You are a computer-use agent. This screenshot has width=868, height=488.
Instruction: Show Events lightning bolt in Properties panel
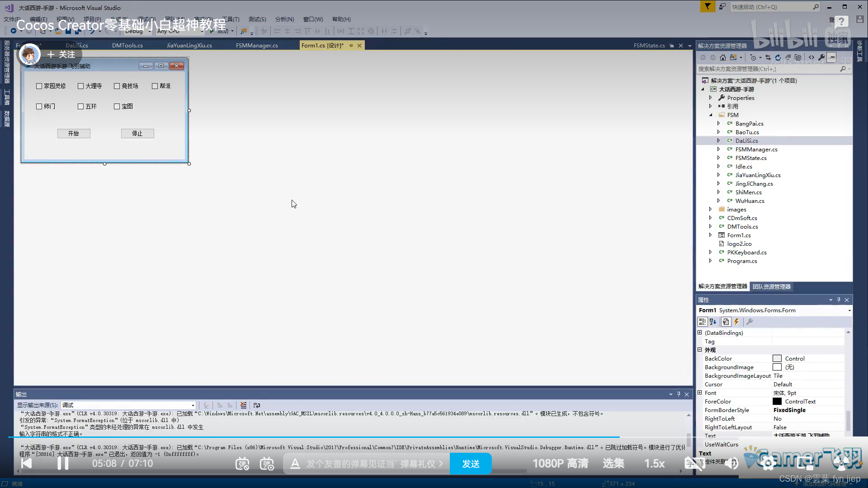click(736, 322)
